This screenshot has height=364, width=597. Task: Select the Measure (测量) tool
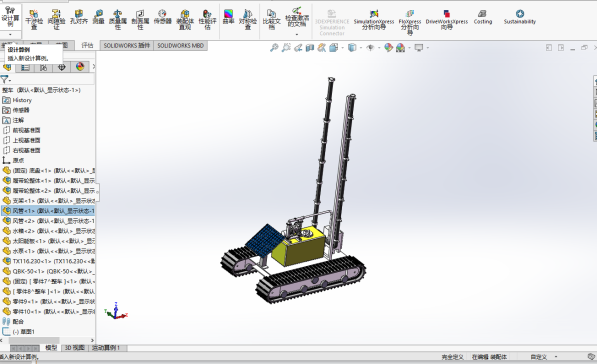(x=98, y=17)
